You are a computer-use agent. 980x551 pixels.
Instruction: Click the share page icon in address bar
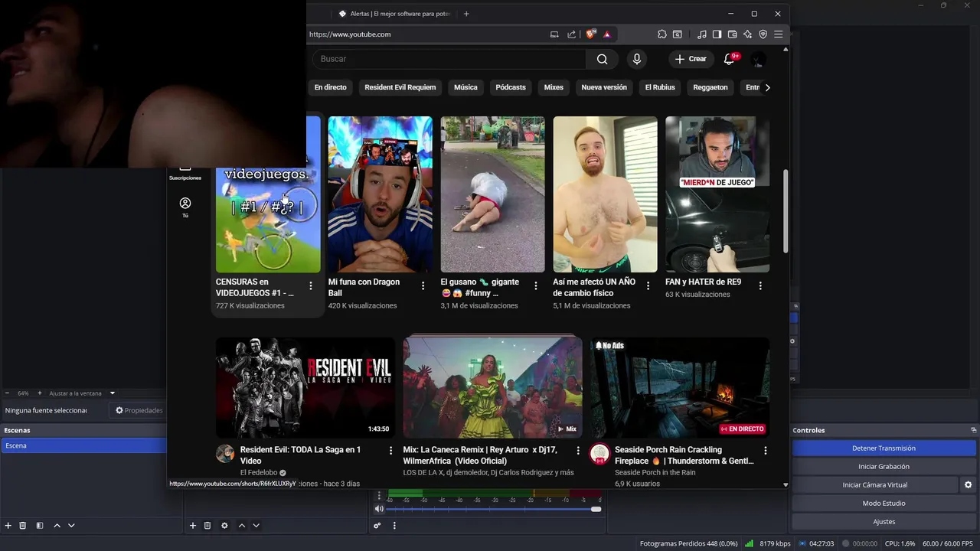(571, 34)
